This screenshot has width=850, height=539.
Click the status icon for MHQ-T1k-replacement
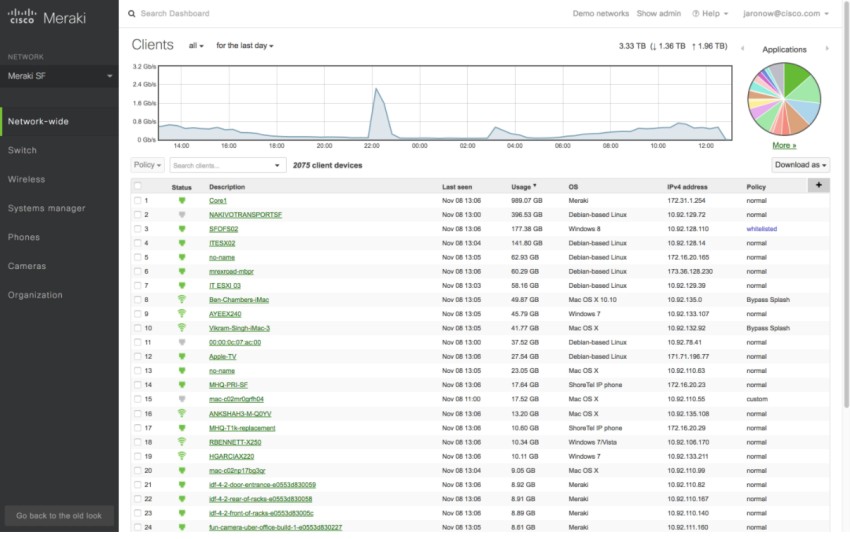point(182,428)
